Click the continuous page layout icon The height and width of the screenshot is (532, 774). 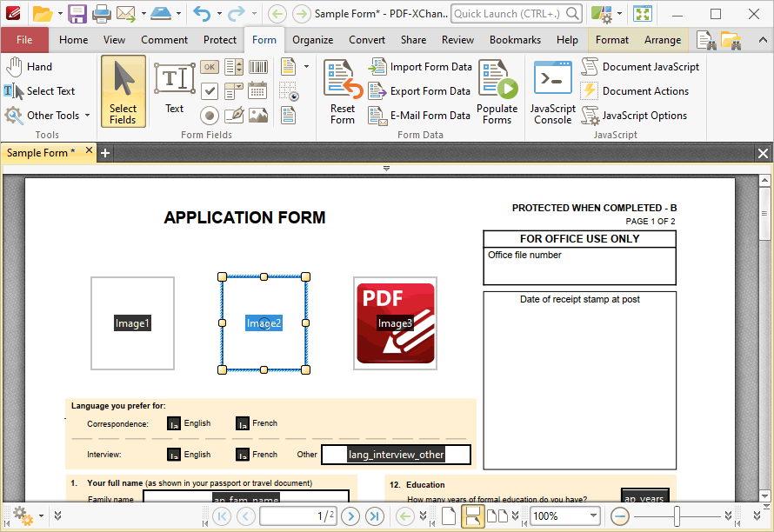(x=472, y=516)
